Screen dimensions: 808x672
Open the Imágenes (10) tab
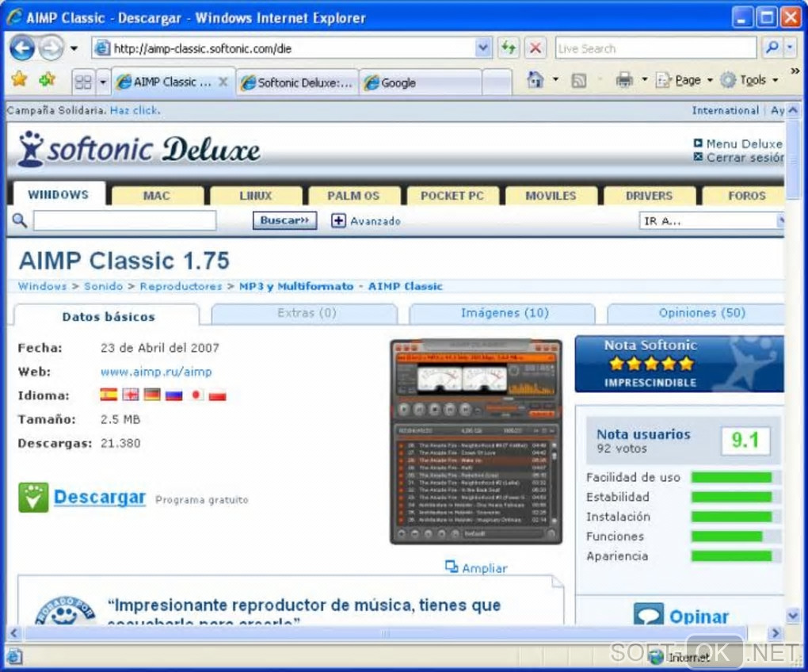503,313
